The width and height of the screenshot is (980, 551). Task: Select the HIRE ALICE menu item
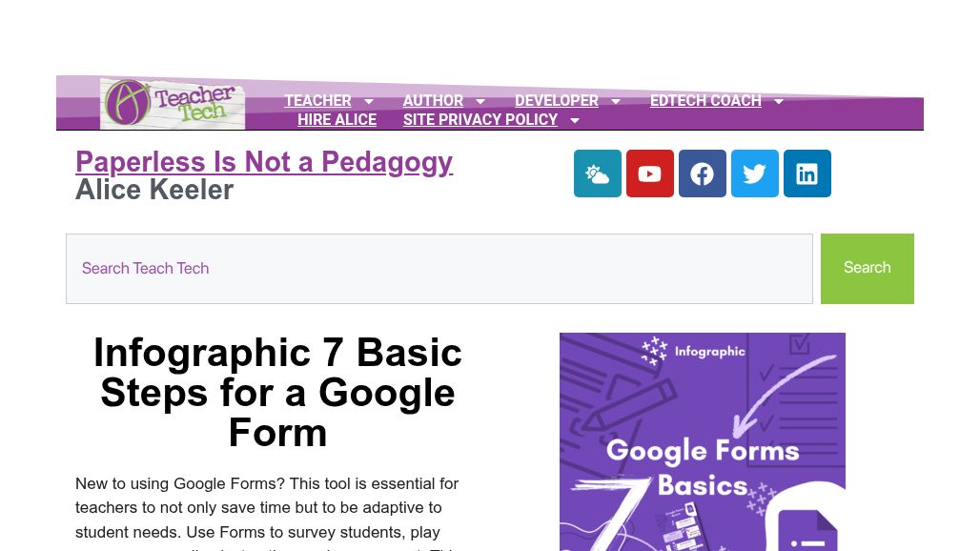click(x=337, y=120)
